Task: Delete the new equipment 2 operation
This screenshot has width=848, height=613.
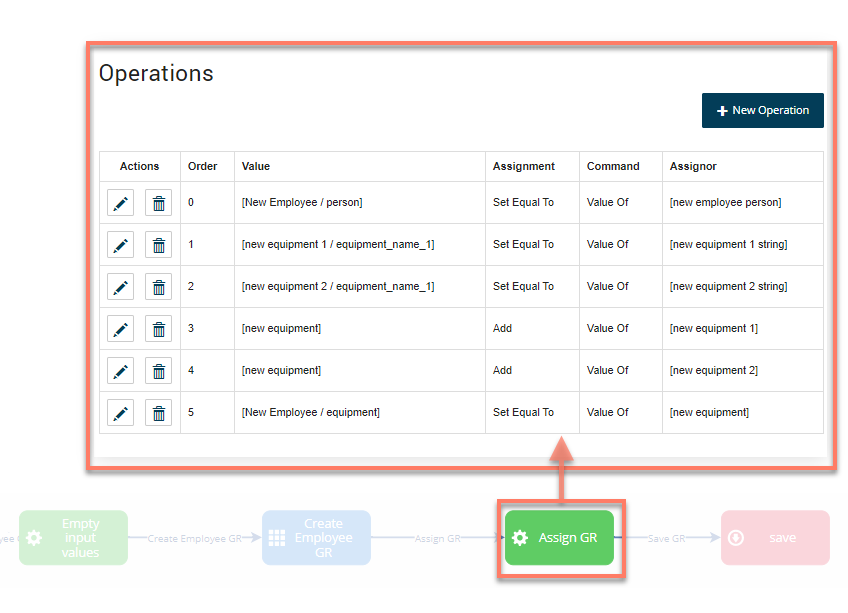Action: click(x=158, y=286)
